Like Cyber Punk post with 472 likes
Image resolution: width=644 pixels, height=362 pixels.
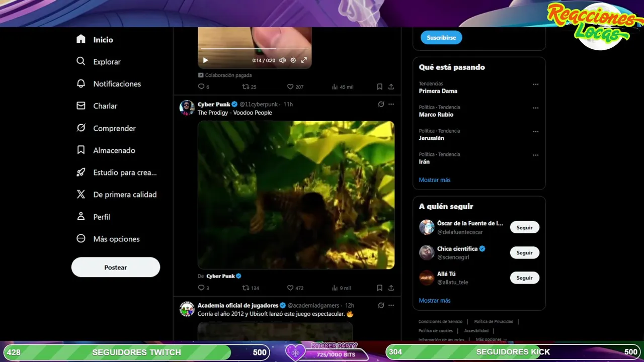pos(295,288)
